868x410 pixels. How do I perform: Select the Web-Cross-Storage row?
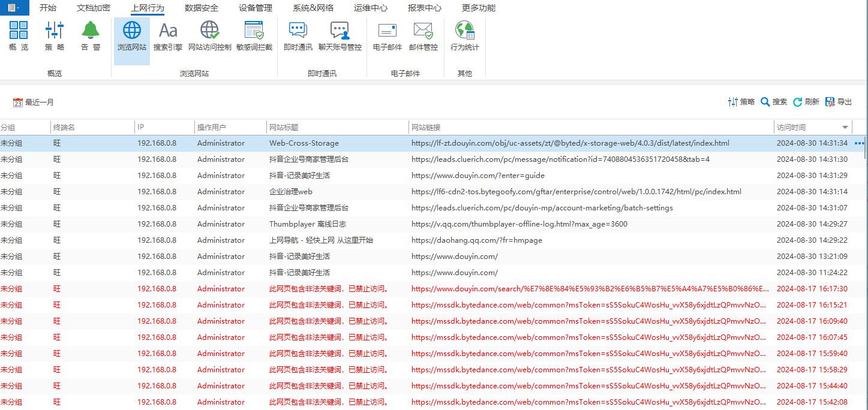432,143
